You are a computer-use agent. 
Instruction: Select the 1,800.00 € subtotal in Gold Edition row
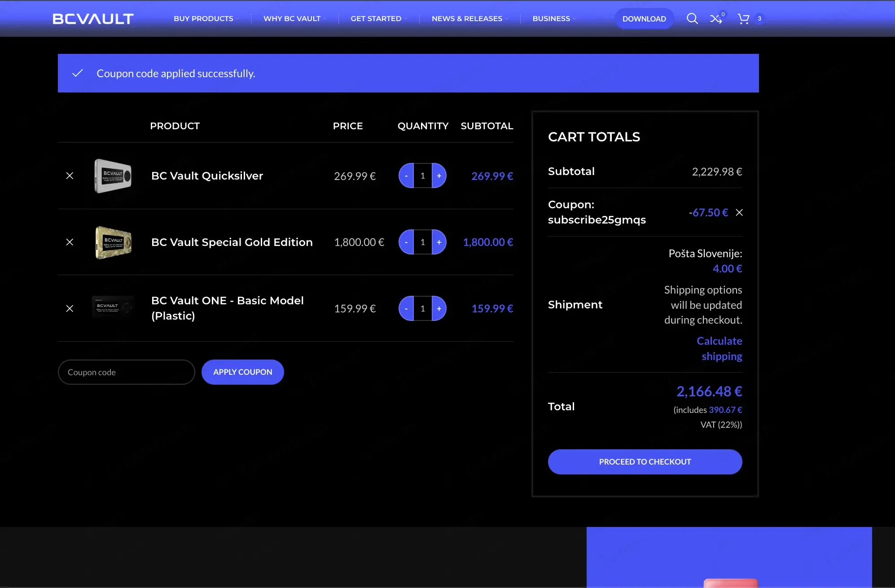click(488, 242)
